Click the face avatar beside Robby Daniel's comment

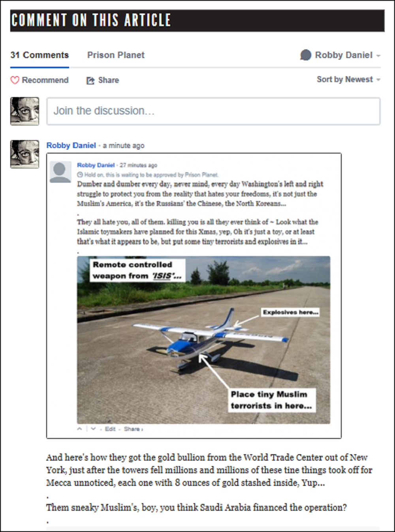24,154
